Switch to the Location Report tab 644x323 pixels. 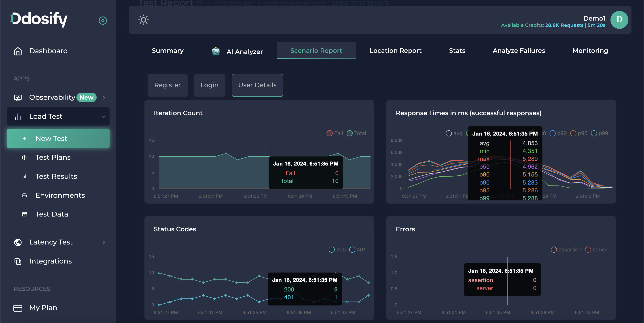coord(396,51)
